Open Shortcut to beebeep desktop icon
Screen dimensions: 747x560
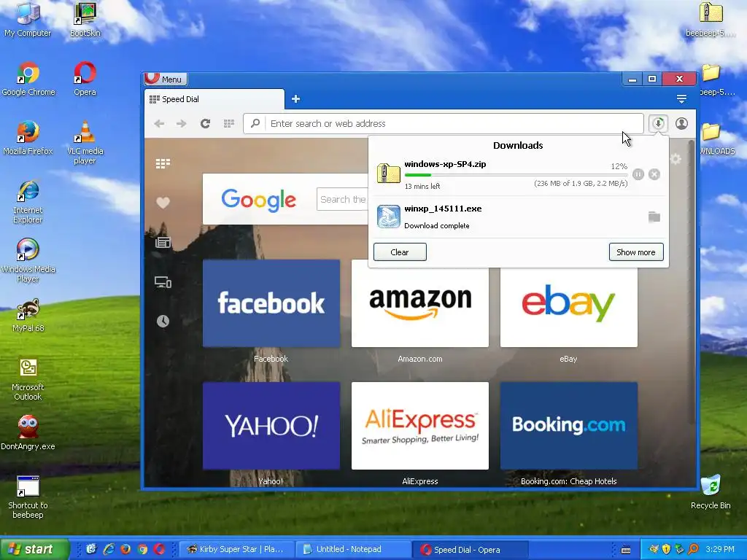pyautogui.click(x=28, y=497)
